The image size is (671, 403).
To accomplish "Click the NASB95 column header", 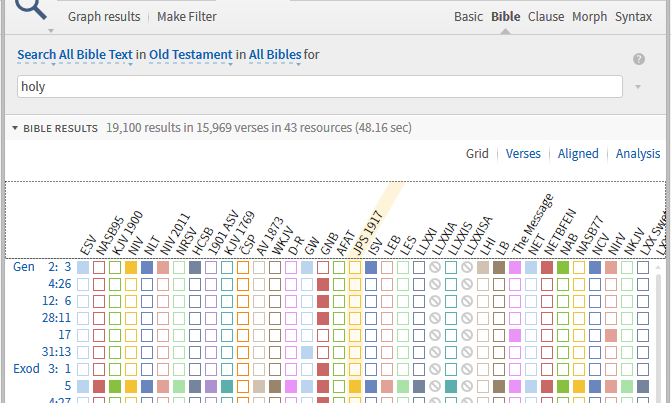I will pos(110,236).
